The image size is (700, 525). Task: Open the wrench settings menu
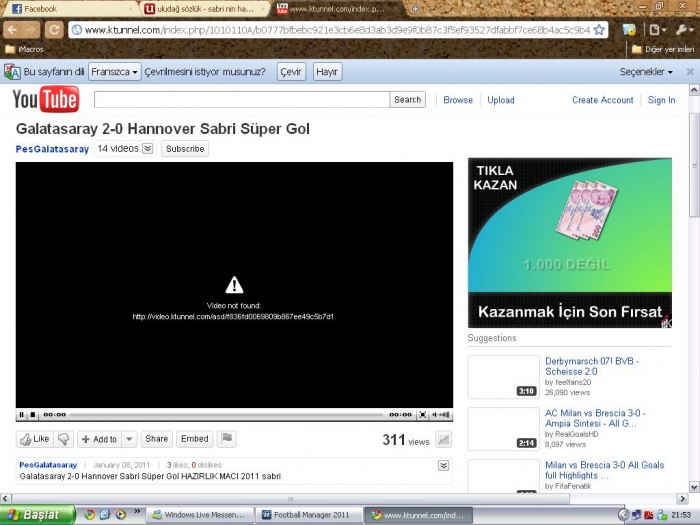(684, 30)
